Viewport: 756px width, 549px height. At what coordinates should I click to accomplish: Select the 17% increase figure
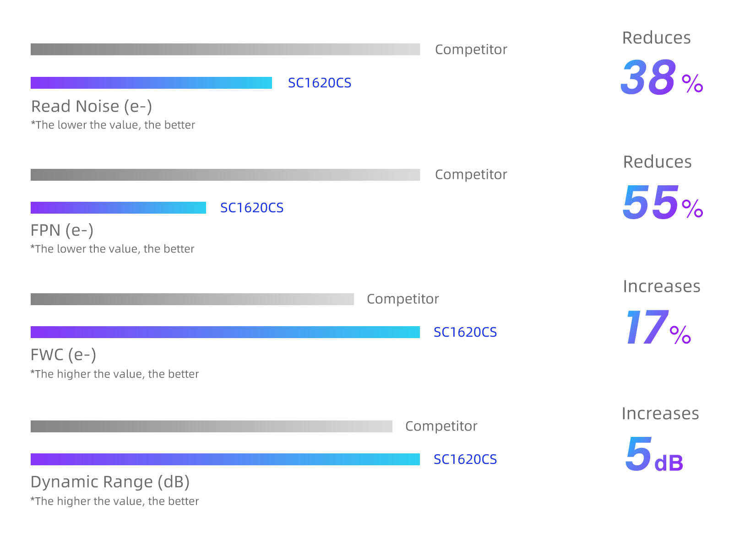pos(658,327)
